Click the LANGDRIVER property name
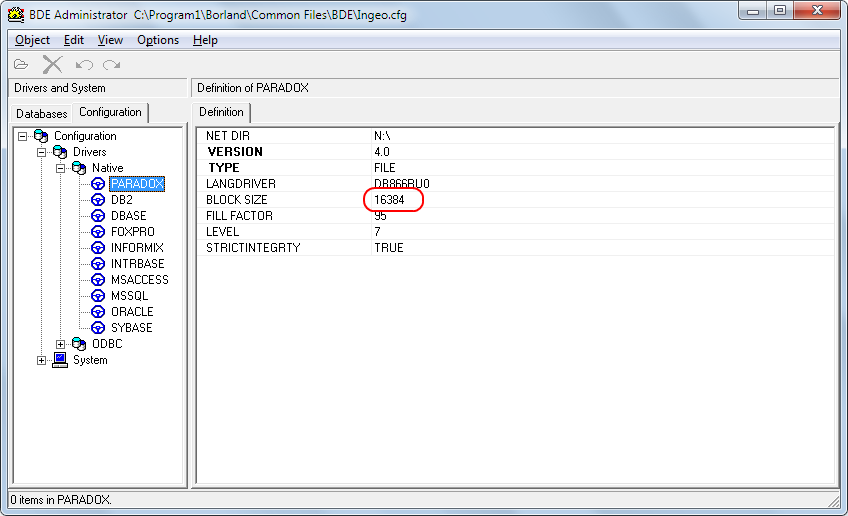848x516 pixels. (x=241, y=184)
